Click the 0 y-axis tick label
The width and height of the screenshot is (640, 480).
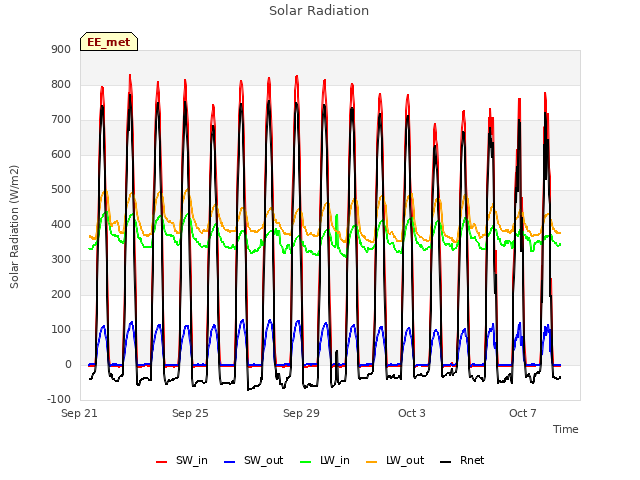(x=68, y=365)
